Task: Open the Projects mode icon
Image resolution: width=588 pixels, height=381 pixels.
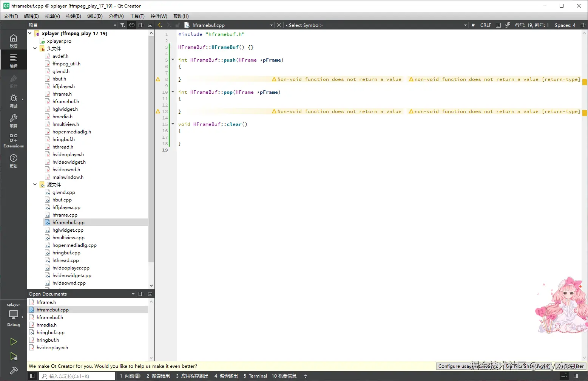Action: [x=14, y=120]
